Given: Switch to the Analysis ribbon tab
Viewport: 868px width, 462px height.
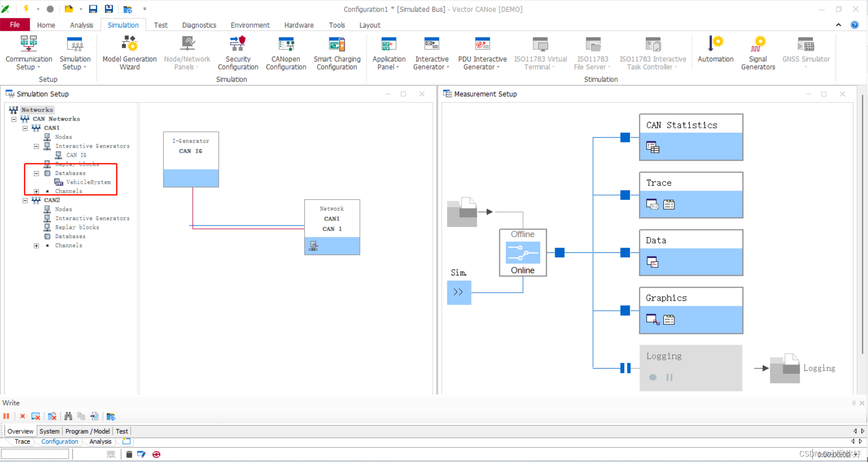Looking at the screenshot, I should pyautogui.click(x=81, y=25).
